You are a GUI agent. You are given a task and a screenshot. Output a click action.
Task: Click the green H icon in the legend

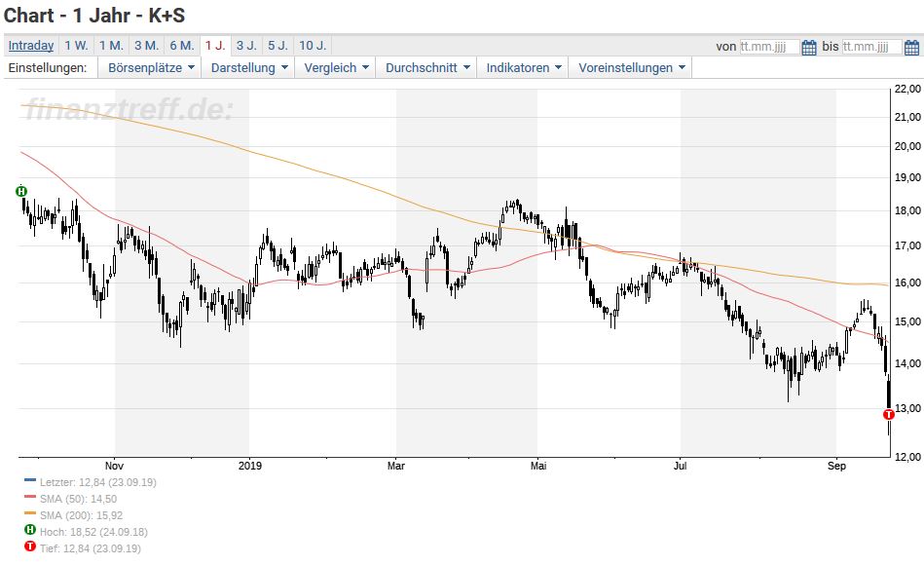[30, 530]
